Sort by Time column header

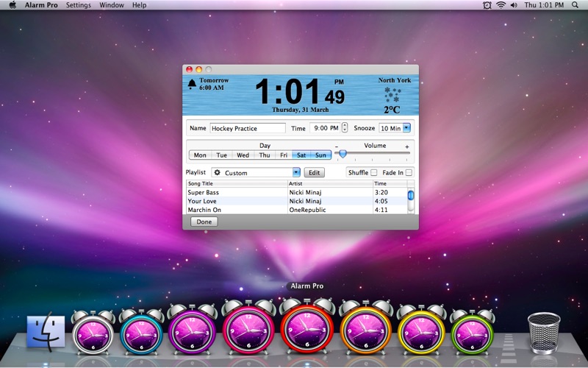(390, 183)
